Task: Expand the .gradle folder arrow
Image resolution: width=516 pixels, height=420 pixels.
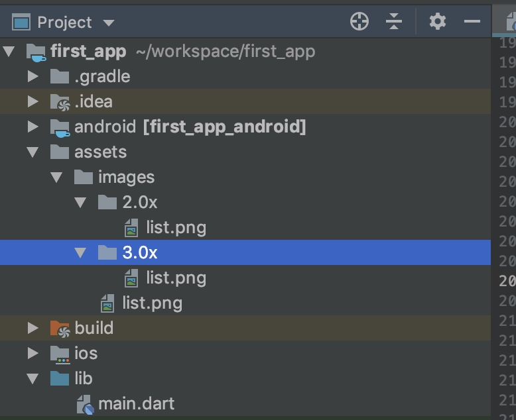Action: pos(32,76)
